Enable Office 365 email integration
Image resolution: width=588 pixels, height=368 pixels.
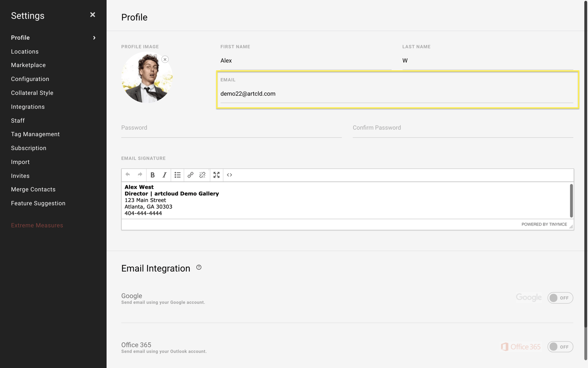click(560, 347)
